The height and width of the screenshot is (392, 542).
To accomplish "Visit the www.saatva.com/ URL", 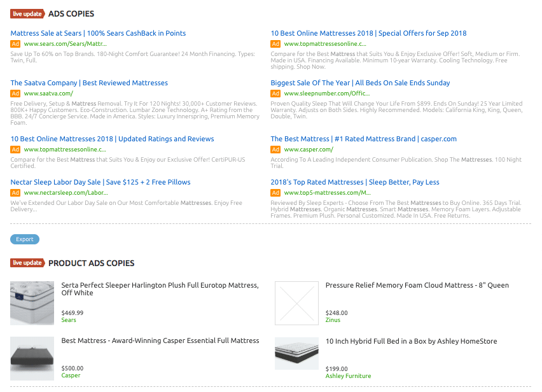I will pyautogui.click(x=48, y=94).
